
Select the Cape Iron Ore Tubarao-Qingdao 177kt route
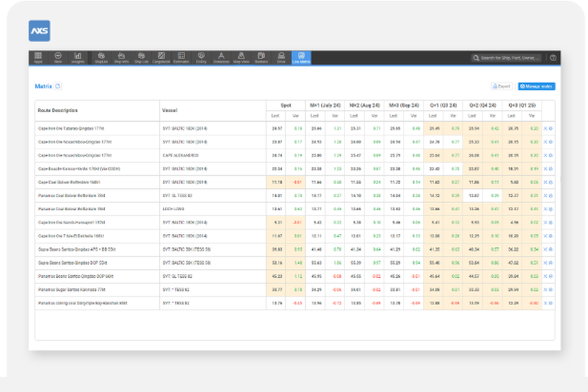tap(71, 129)
